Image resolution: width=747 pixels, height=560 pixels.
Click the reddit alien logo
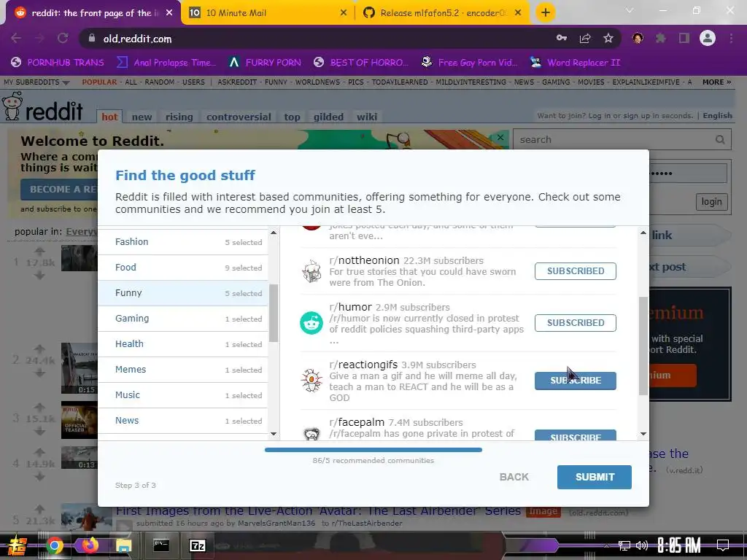[x=12, y=106]
